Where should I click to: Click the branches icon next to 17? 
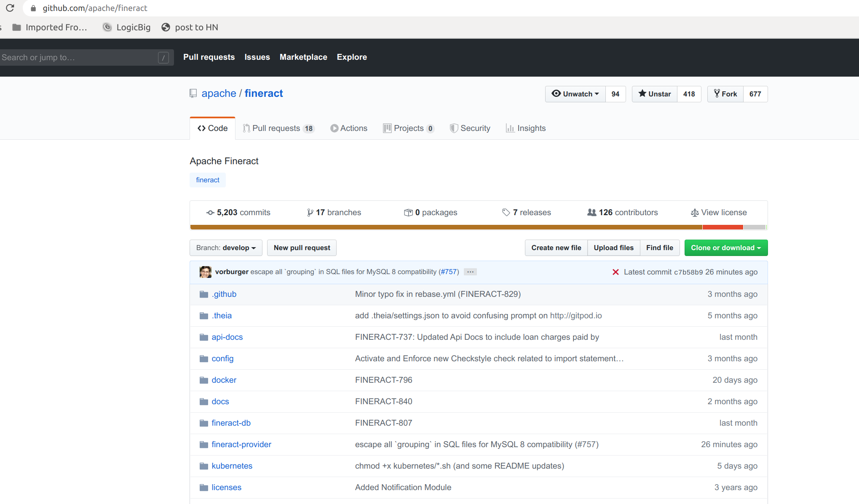tap(310, 213)
